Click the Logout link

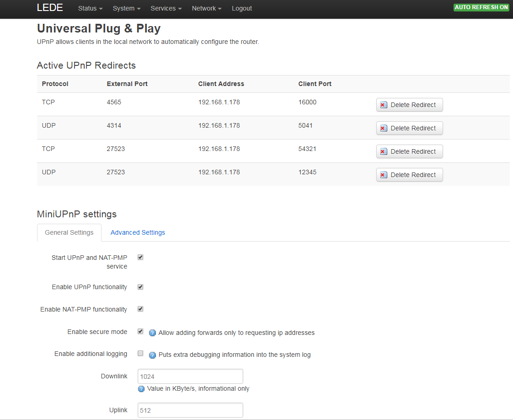point(242,8)
